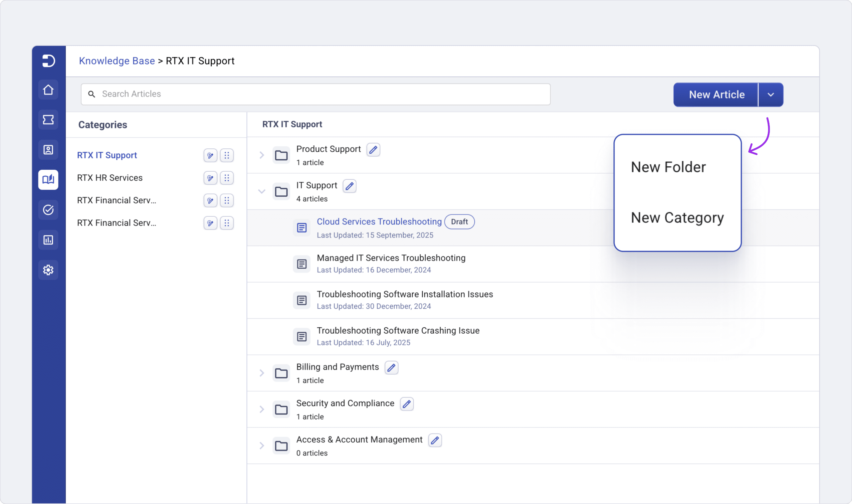
Task: Click the New Article button
Action: 716,95
